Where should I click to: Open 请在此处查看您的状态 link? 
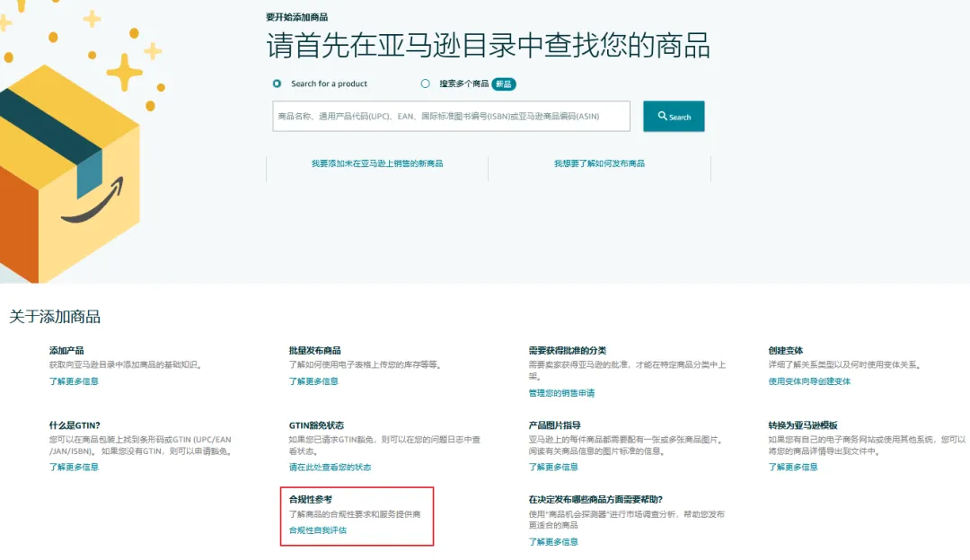[x=330, y=468]
